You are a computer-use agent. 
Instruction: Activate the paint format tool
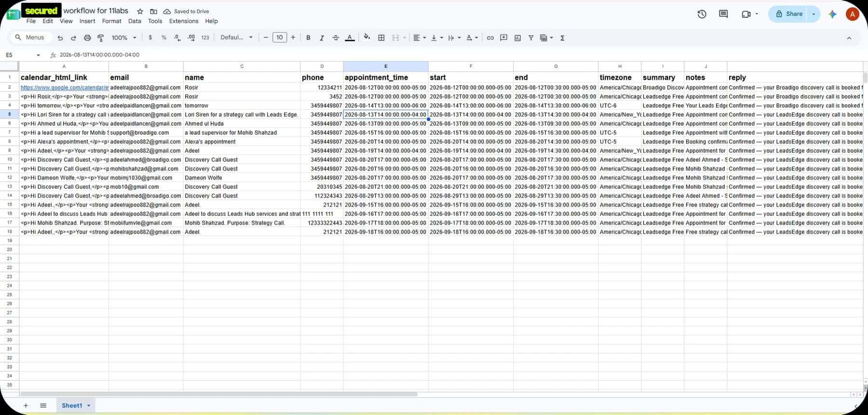click(101, 38)
